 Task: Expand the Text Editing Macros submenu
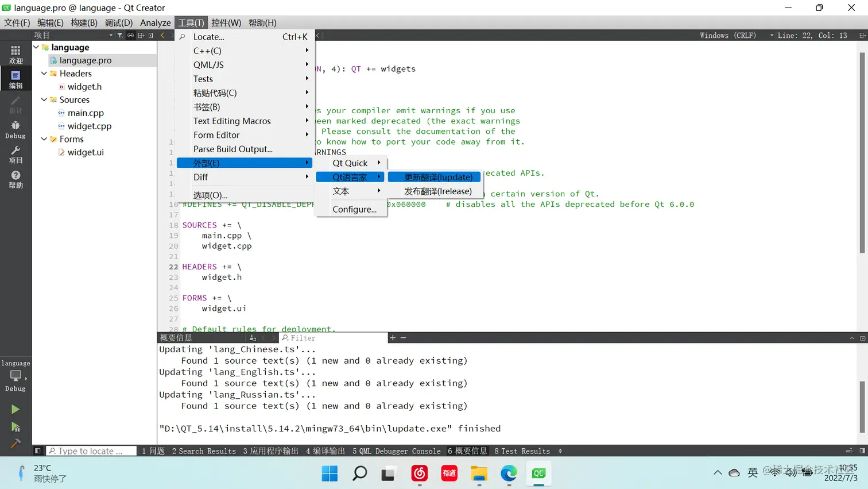pyautogui.click(x=245, y=121)
